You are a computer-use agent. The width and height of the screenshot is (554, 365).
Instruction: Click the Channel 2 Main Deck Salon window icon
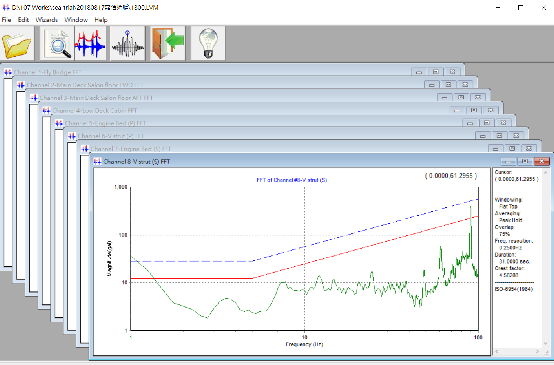(x=20, y=85)
